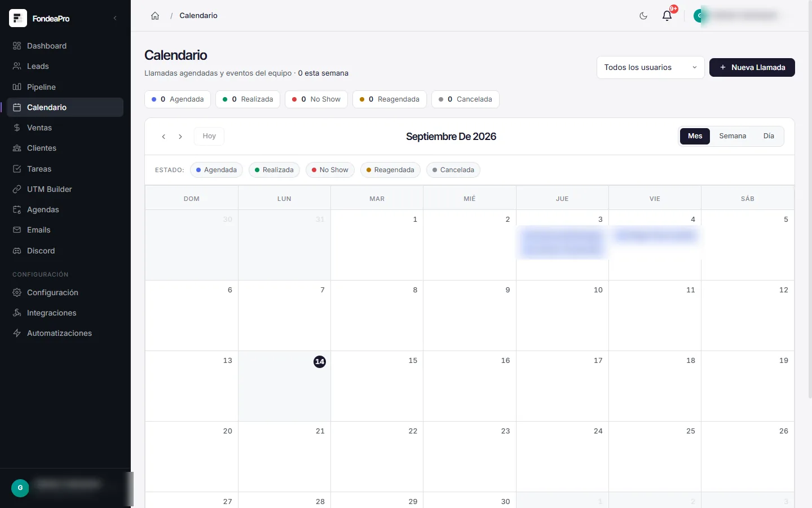Click the FondeaPro logo icon
The image size is (812, 508).
point(18,18)
